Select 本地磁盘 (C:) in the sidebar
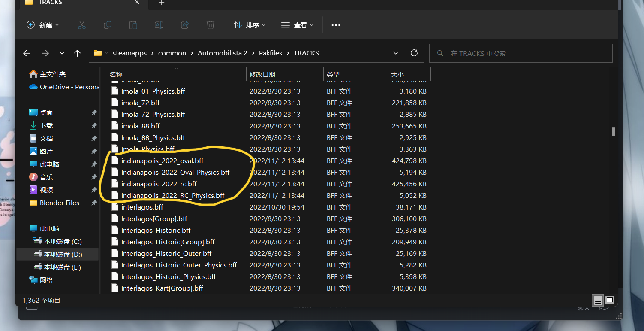 pyautogui.click(x=63, y=241)
